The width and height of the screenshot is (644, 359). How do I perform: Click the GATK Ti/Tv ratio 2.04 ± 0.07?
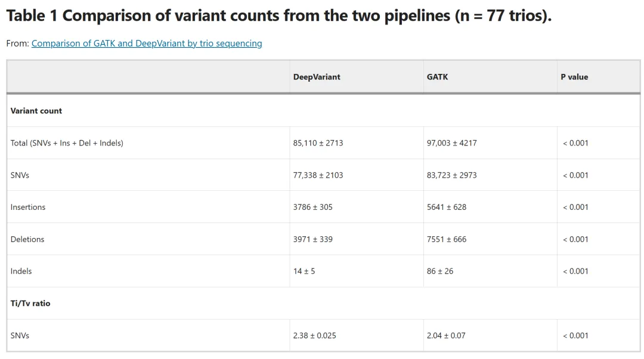click(446, 336)
